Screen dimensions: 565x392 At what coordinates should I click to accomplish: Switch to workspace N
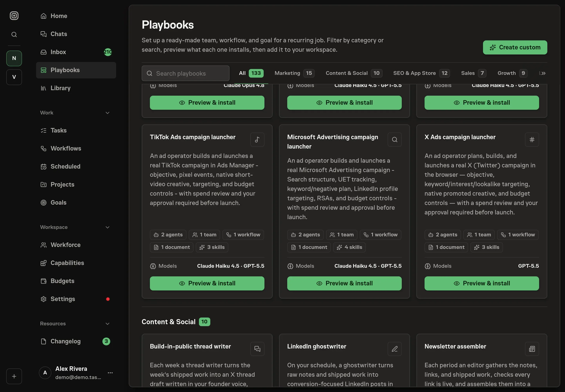tap(14, 58)
